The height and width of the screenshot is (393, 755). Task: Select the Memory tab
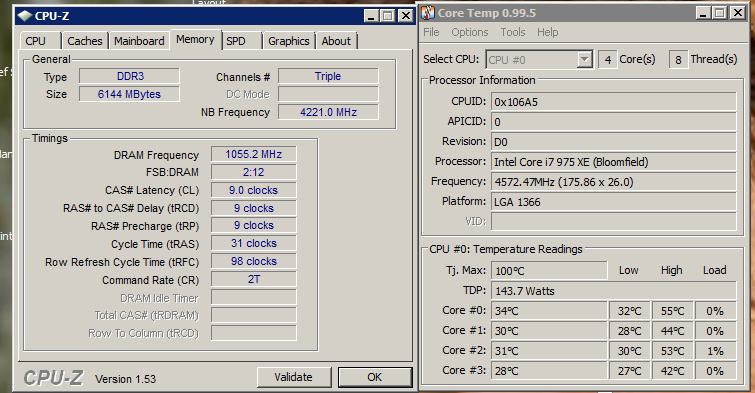(x=195, y=39)
